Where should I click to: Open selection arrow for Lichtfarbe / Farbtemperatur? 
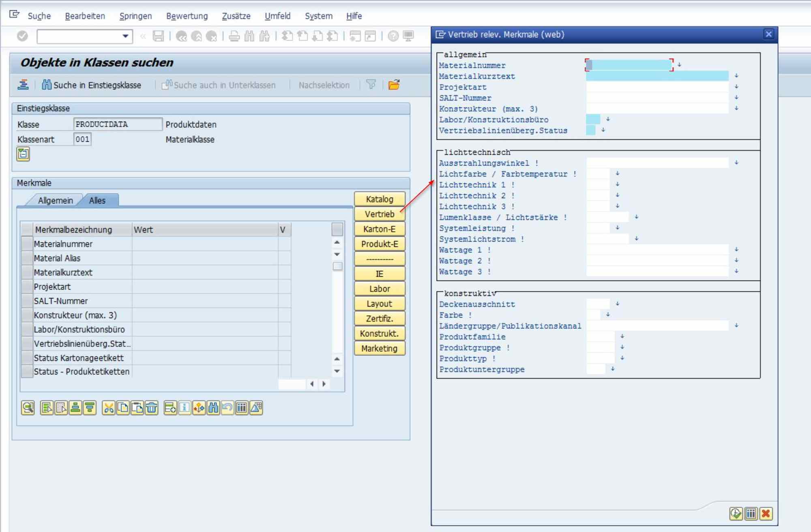617,173
